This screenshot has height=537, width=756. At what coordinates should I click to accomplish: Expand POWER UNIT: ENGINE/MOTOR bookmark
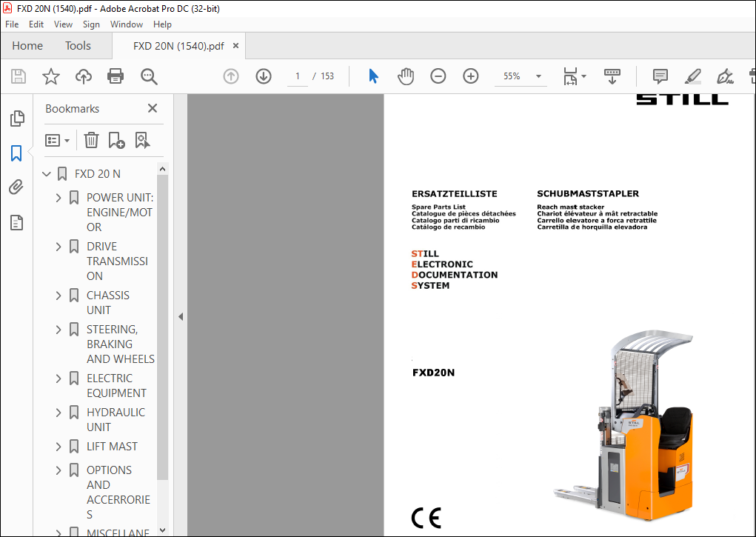[58, 197]
